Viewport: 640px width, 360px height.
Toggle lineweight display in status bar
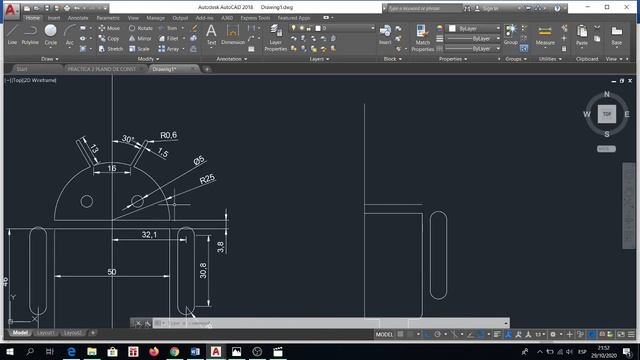point(497,334)
